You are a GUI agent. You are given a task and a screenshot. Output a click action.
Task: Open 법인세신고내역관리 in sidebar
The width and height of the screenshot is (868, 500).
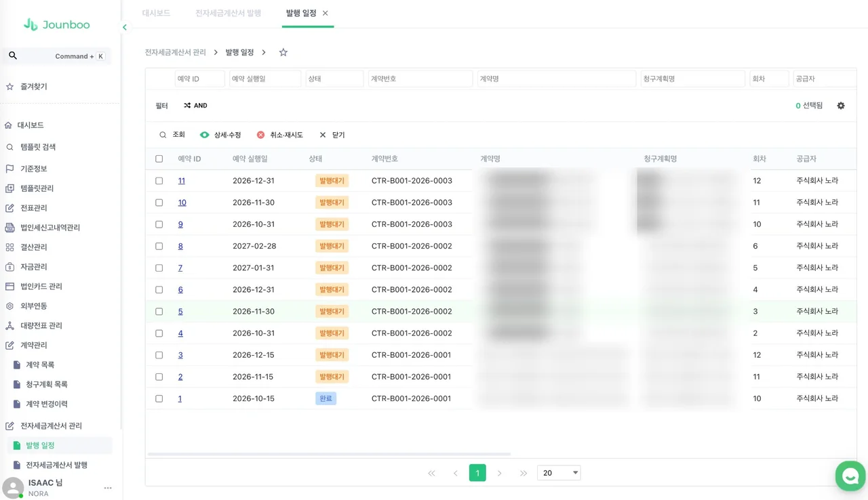(50, 228)
